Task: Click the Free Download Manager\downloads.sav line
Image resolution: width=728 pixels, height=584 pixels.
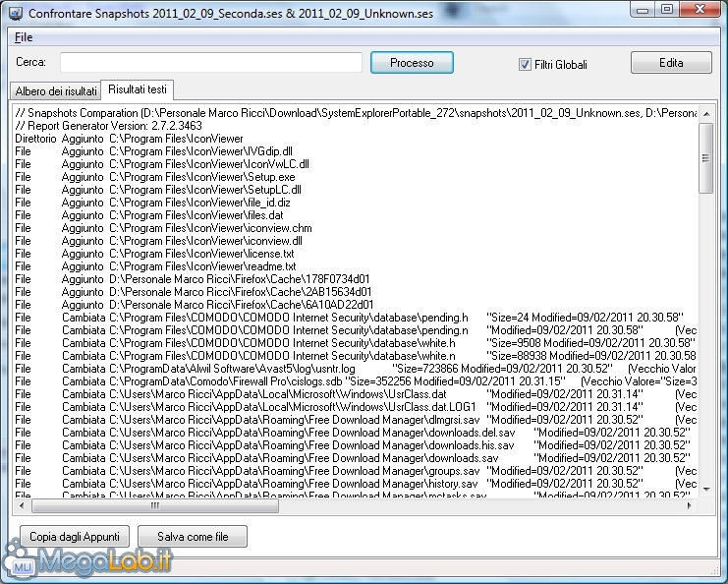Action: pyautogui.click(x=353, y=458)
